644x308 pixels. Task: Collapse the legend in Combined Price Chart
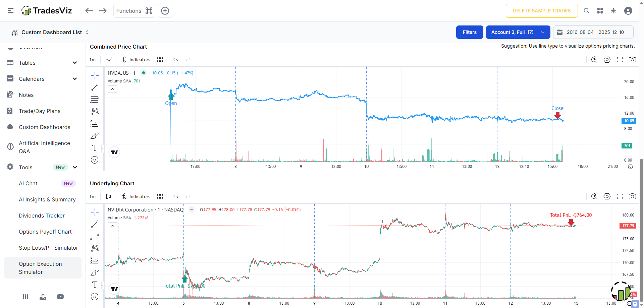pyautogui.click(x=112, y=89)
